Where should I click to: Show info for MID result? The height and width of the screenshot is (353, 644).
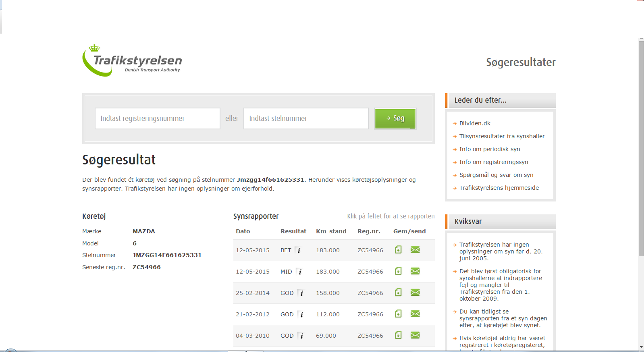tap(300, 272)
